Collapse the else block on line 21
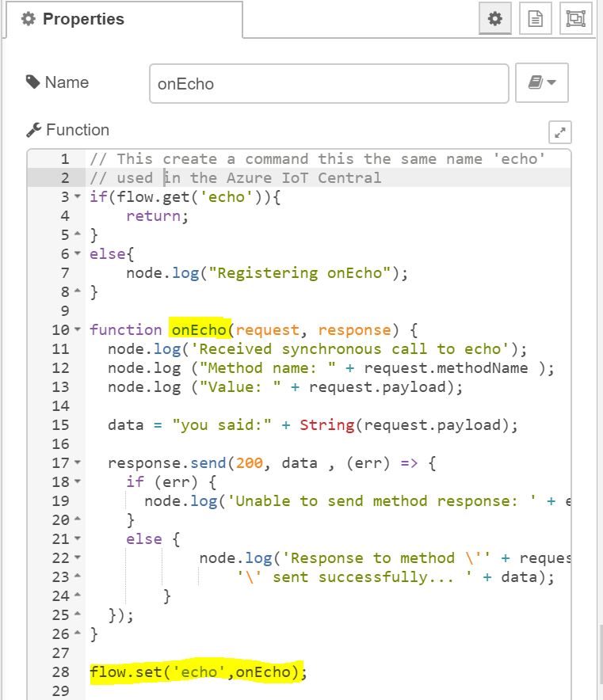 coord(77,539)
